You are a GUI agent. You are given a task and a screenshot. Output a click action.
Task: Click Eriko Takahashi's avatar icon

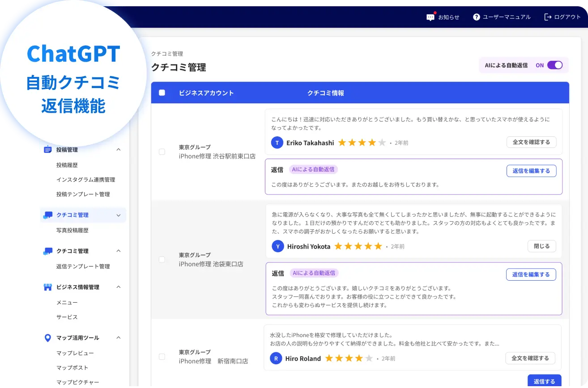tap(277, 142)
